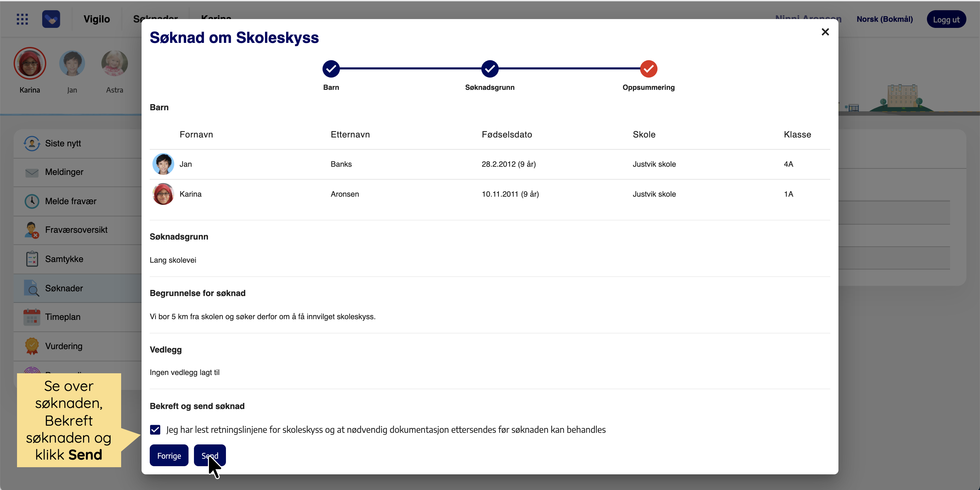This screenshot has height=490, width=980.
Task: Open Timeplan calendar sidebar item
Action: pos(62,317)
